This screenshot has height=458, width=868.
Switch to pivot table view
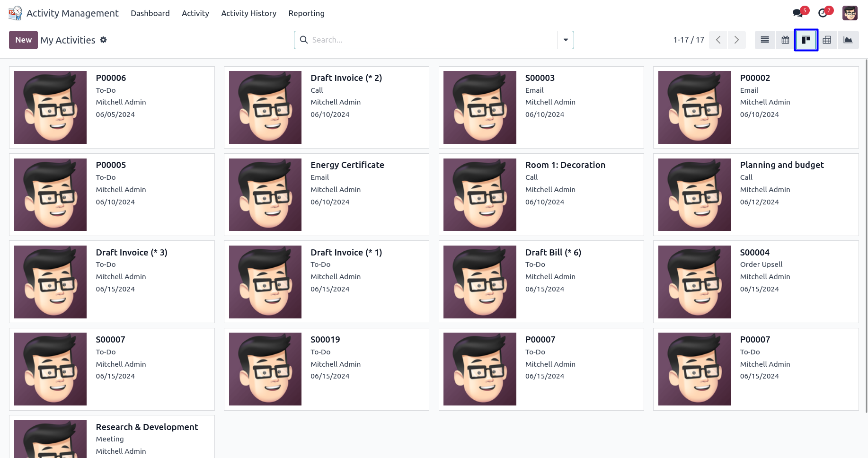pos(827,40)
